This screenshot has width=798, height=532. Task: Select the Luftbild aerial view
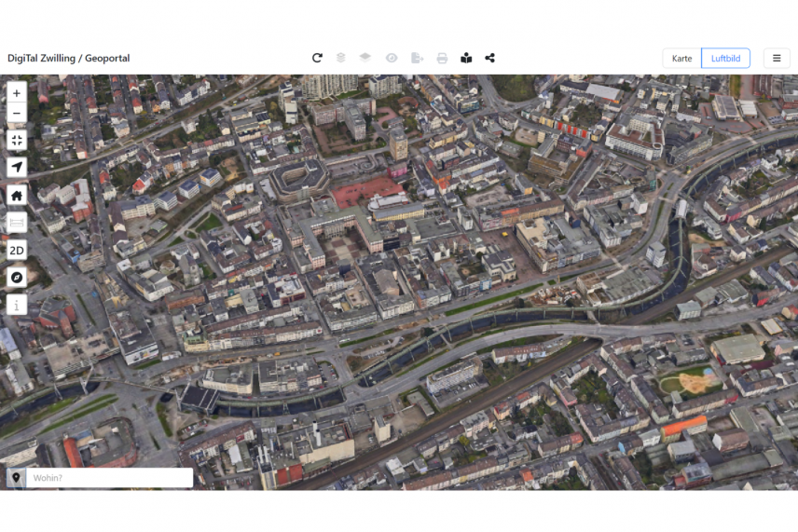coord(725,59)
